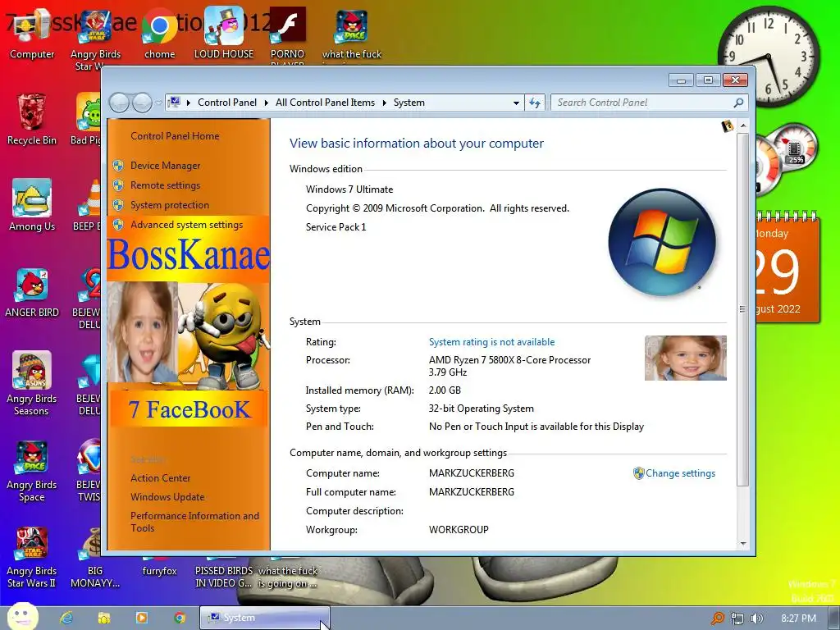
Task: Click the child photo thumbnail beside Processor
Action: click(686, 358)
